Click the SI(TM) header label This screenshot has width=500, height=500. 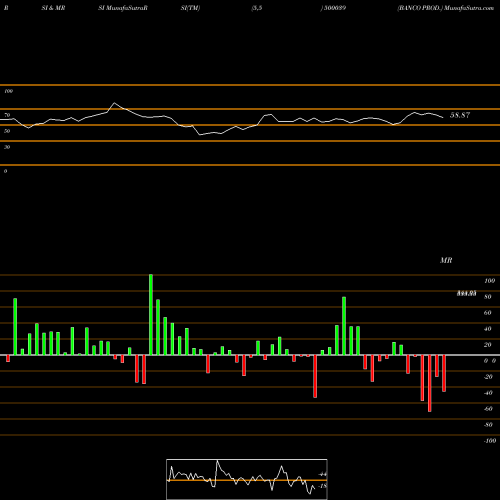190,8
